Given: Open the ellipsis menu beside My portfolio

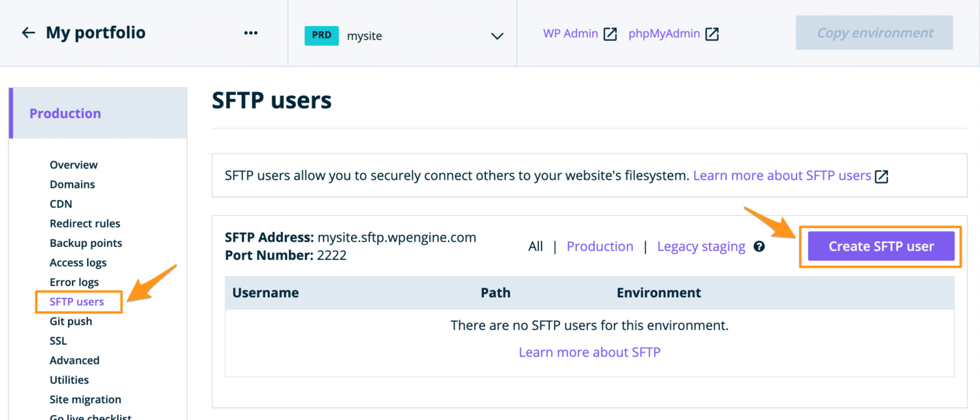Looking at the screenshot, I should [x=251, y=32].
